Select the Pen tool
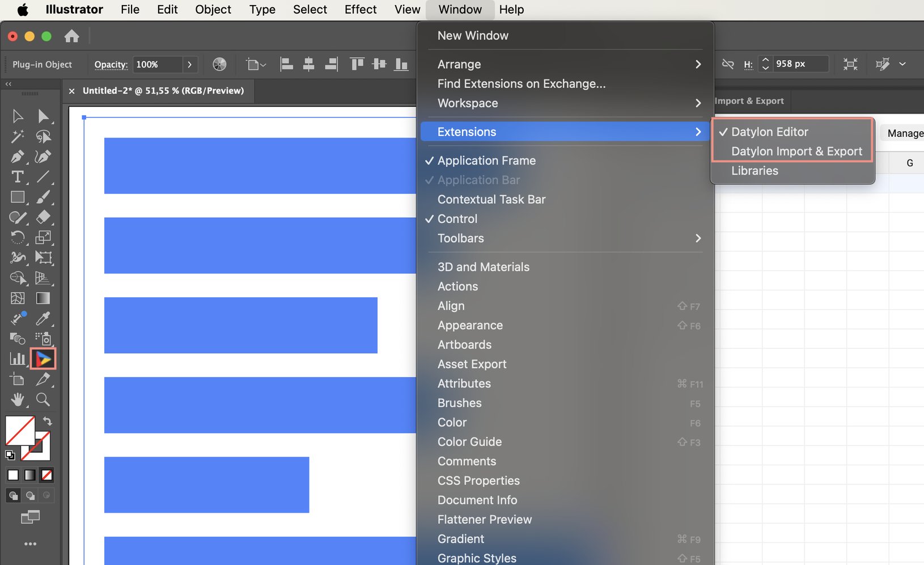 (18, 157)
